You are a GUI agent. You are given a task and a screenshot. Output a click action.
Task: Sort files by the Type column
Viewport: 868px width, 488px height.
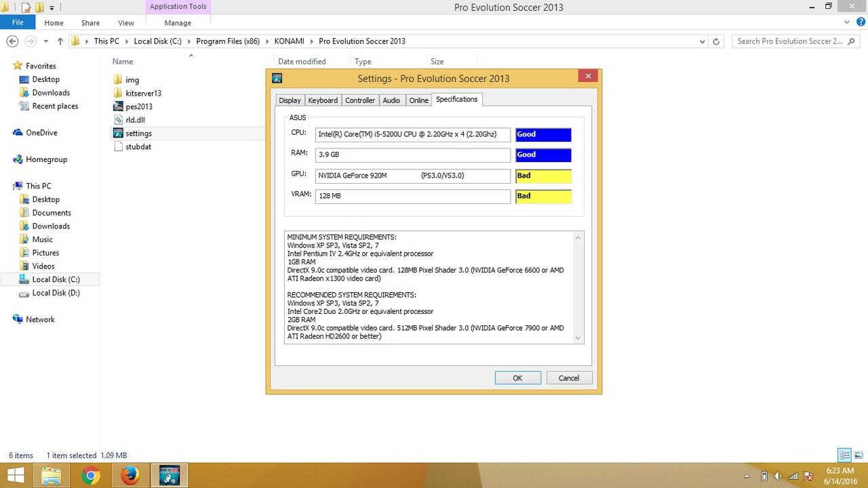363,62
